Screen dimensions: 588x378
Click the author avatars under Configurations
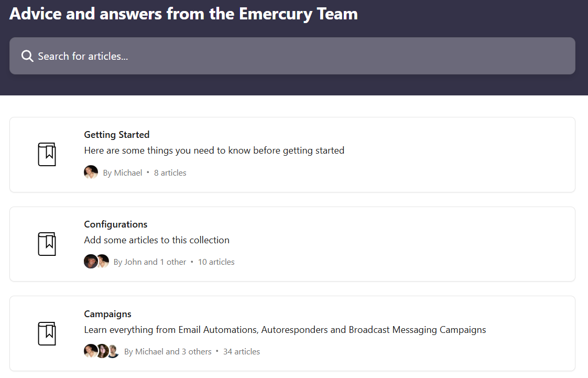click(x=96, y=262)
